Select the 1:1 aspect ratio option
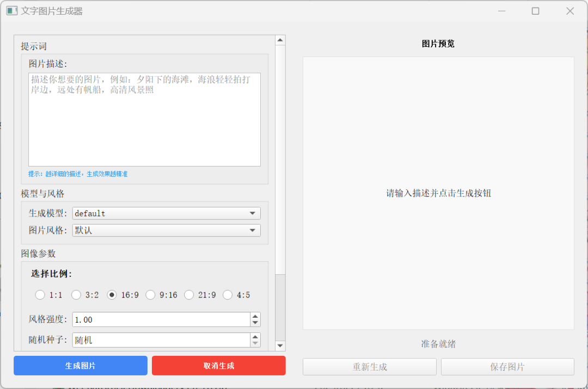Viewport: 588px width, 389px height. 40,295
